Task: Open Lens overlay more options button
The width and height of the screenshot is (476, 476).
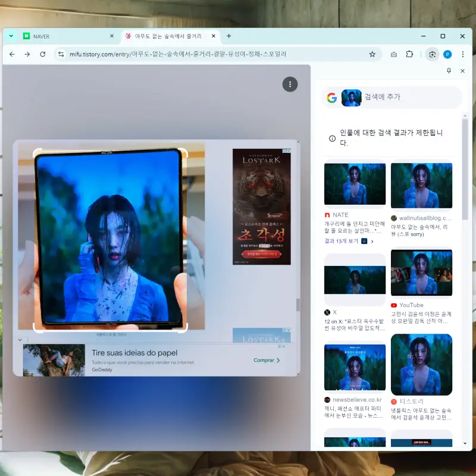Action: point(290,84)
